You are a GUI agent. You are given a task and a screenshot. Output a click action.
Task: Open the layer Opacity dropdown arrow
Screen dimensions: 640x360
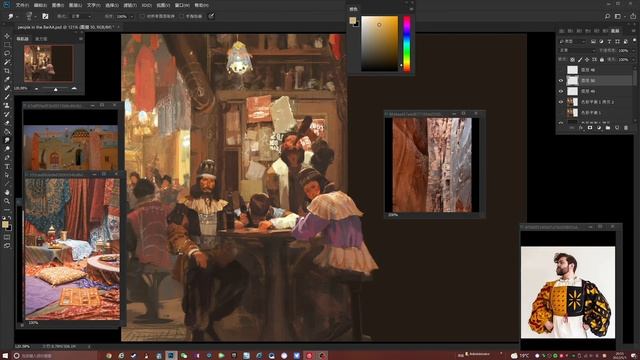point(633,50)
